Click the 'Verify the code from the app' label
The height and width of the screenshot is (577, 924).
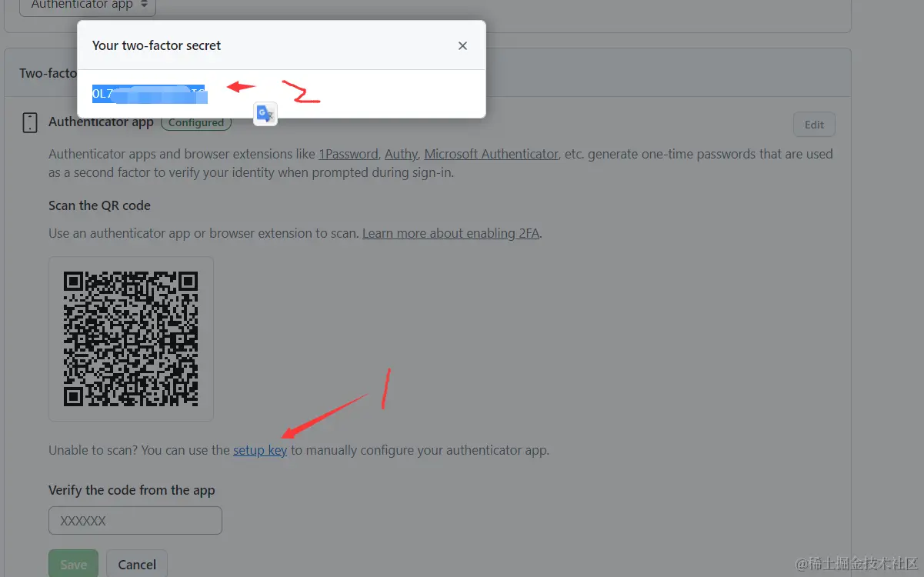(x=132, y=490)
